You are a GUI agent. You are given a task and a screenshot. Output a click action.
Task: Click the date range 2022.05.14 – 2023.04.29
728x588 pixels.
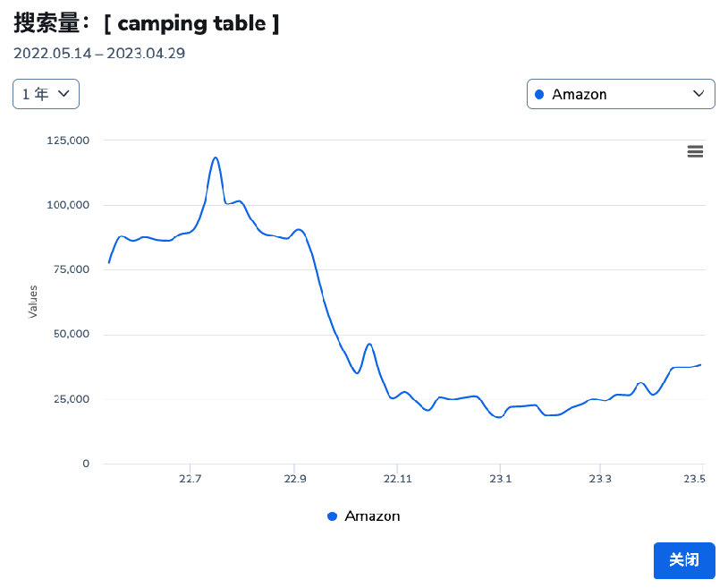pos(99,54)
